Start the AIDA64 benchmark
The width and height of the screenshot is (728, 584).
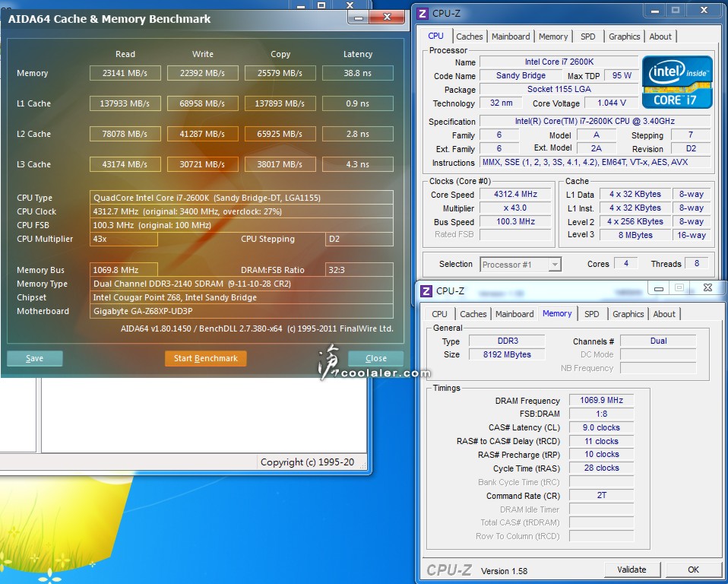point(206,358)
